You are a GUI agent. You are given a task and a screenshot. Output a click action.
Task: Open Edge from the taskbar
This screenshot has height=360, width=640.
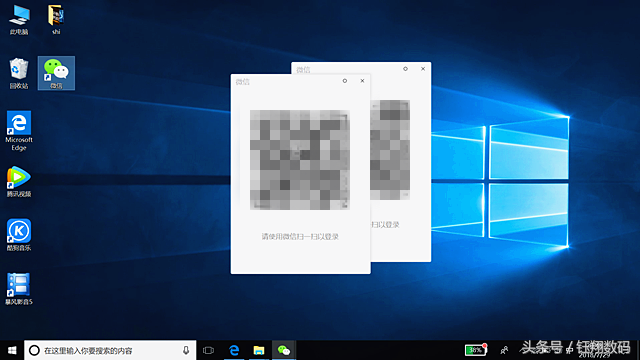[234, 350]
